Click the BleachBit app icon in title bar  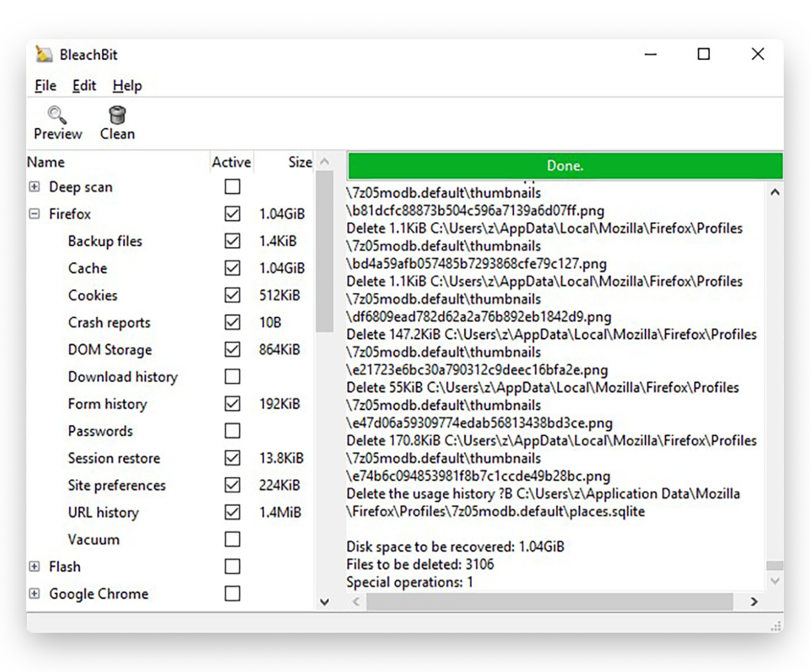43,54
